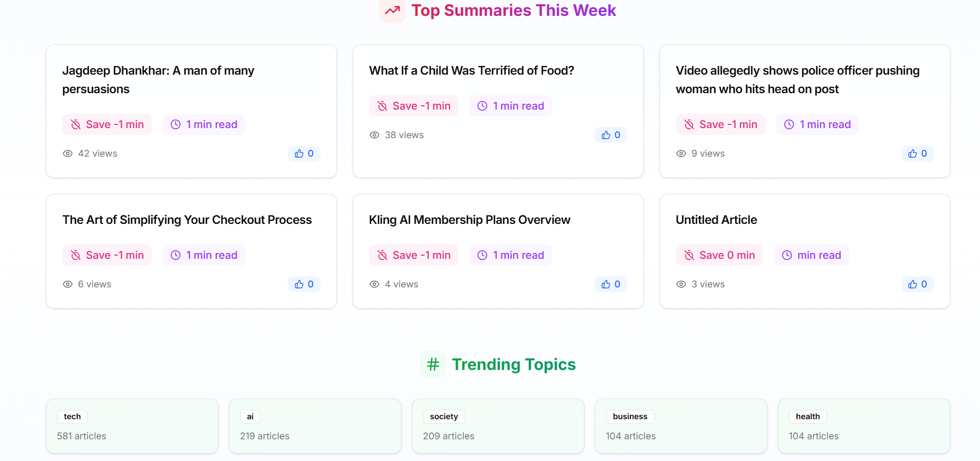Open the health topic with 104 articles

808,417
